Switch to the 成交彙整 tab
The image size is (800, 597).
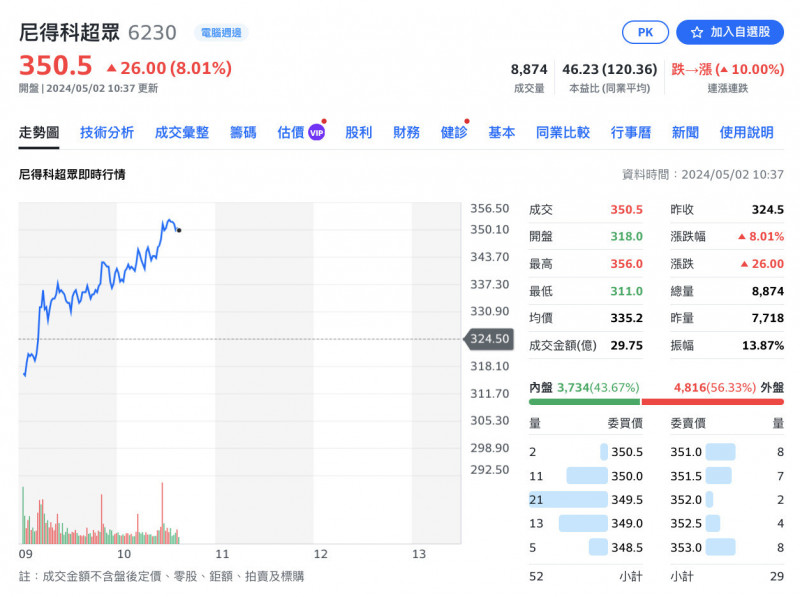coord(182,133)
